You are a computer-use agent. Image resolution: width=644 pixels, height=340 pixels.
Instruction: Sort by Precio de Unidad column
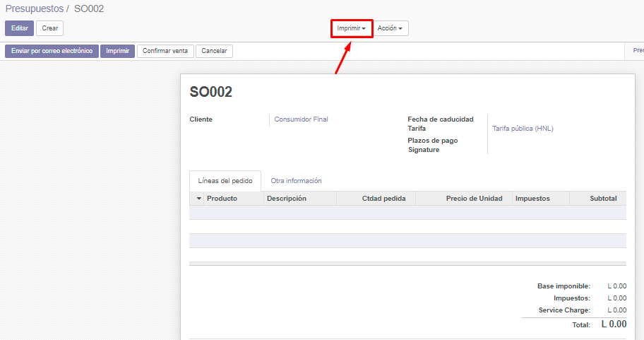(x=474, y=199)
